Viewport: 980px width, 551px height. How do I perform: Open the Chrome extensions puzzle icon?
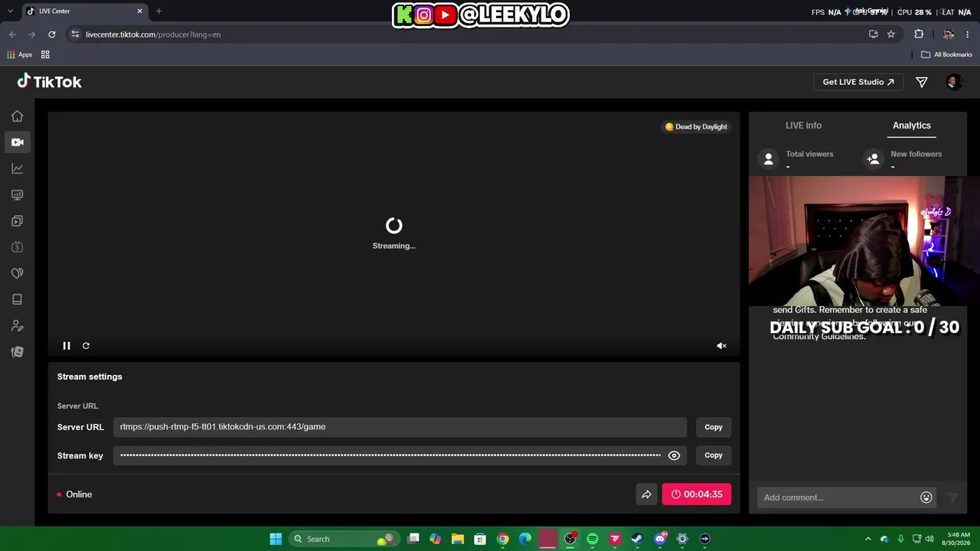coord(919,34)
